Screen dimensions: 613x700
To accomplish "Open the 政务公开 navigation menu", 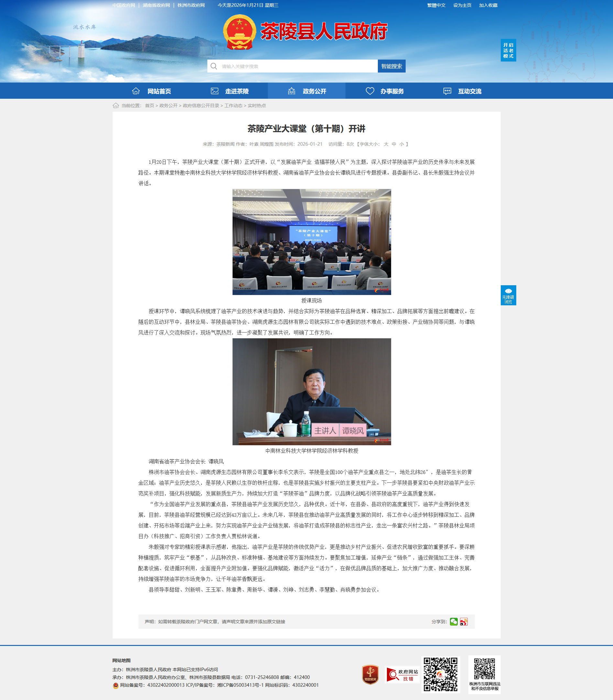I will [x=307, y=91].
